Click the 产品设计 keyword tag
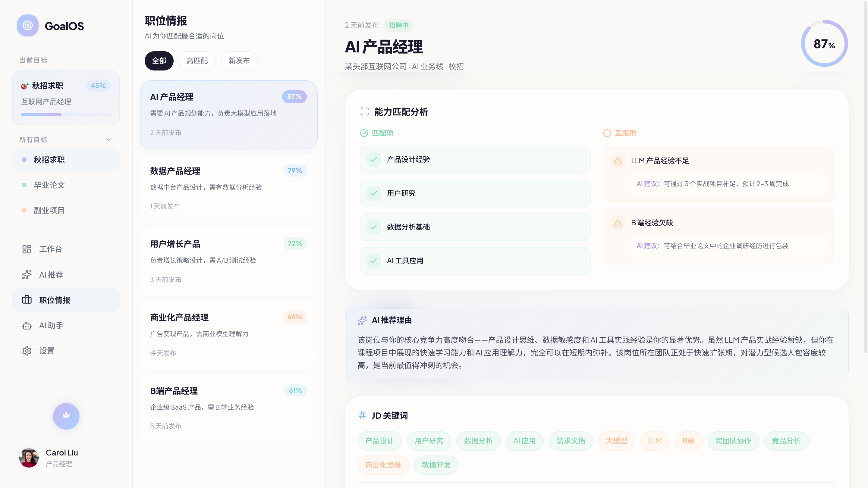The height and width of the screenshot is (488, 868). coord(379,441)
